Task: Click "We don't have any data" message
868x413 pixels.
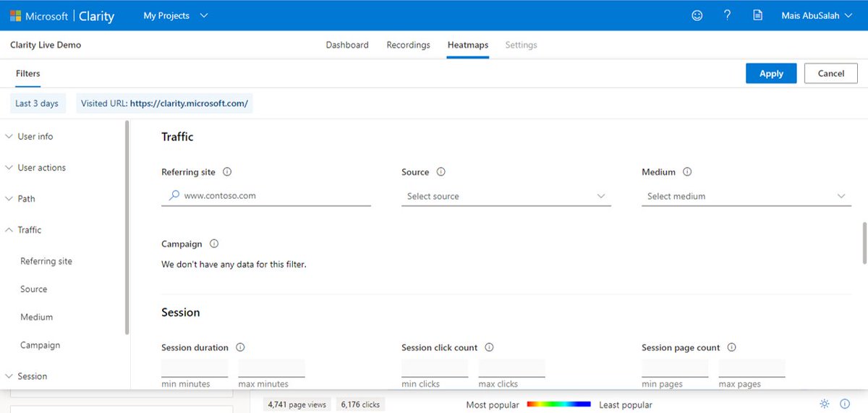Action: click(x=234, y=265)
